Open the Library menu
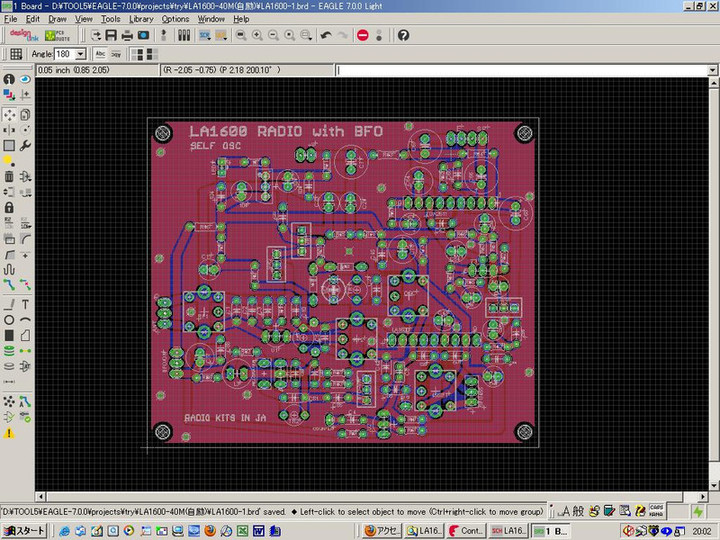Image resolution: width=720 pixels, height=540 pixels. tap(140, 19)
